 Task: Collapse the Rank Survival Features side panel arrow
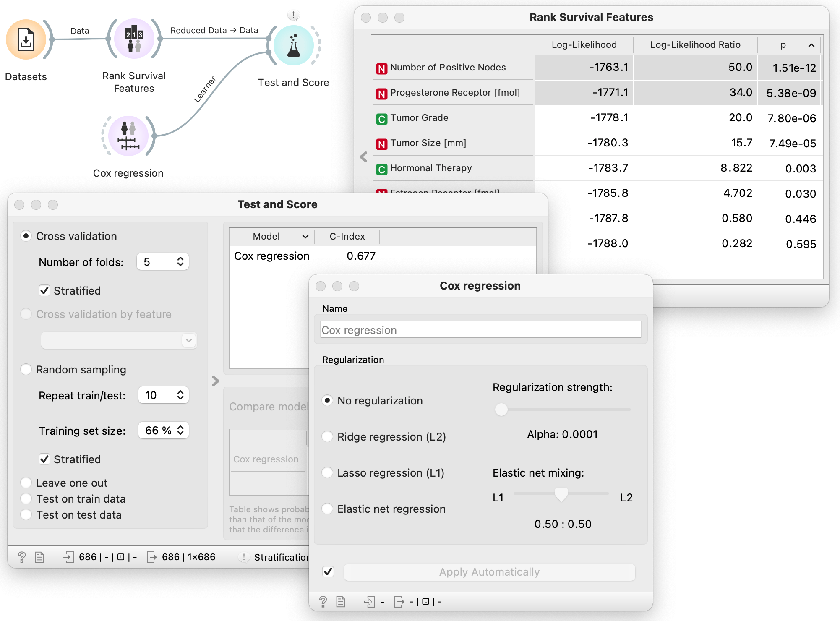click(363, 157)
